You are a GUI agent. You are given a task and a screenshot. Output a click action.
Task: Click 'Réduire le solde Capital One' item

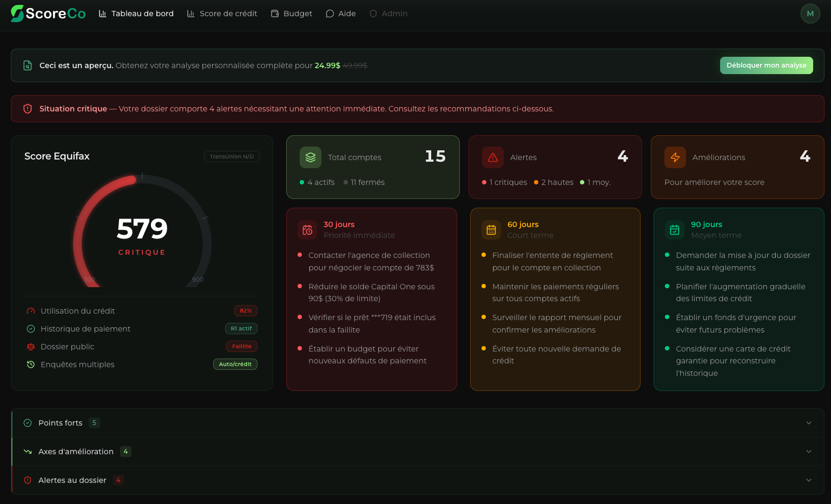(x=372, y=293)
